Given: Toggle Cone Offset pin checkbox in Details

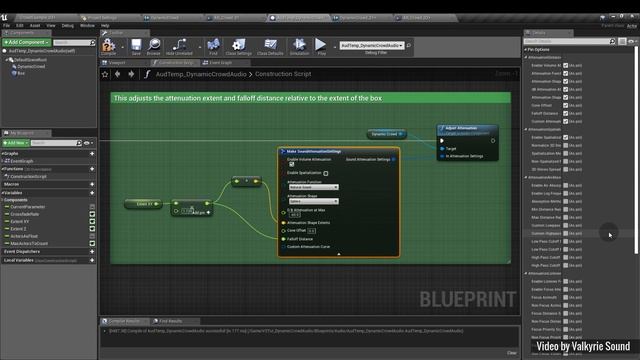Looking at the screenshot, I should click(566, 105).
